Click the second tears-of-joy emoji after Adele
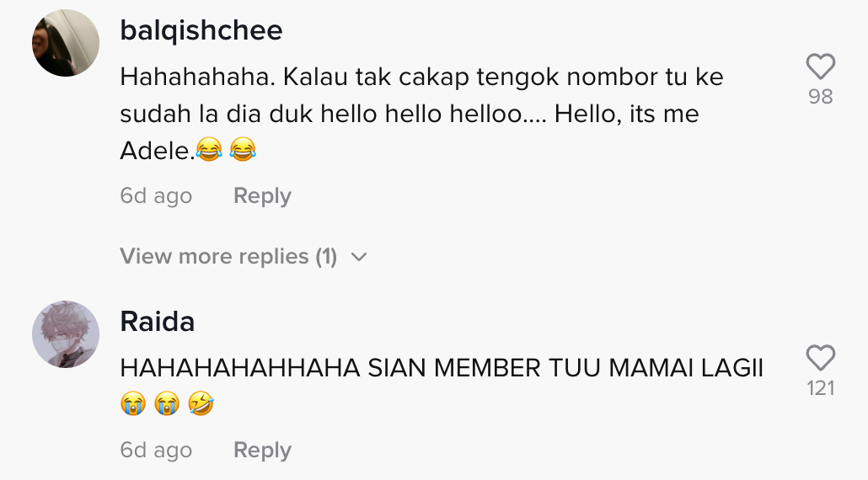This screenshot has width=868, height=480. tap(243, 151)
